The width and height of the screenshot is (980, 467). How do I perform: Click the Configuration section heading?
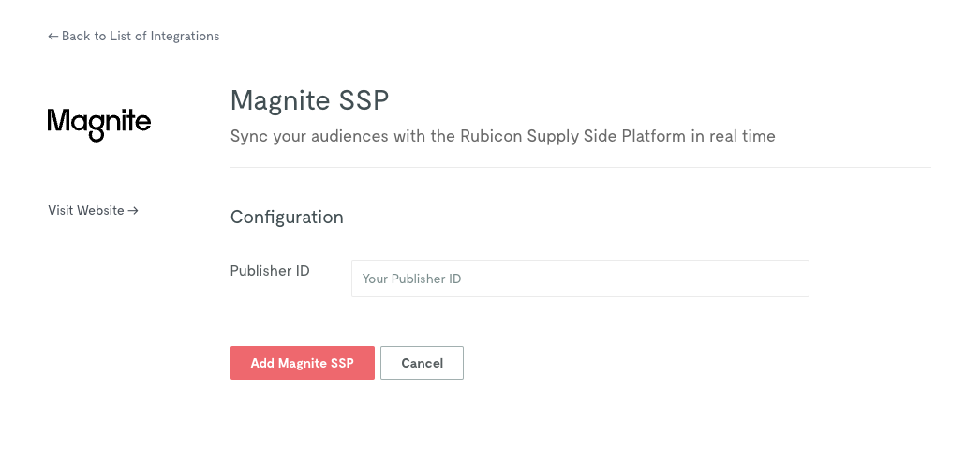tap(287, 217)
